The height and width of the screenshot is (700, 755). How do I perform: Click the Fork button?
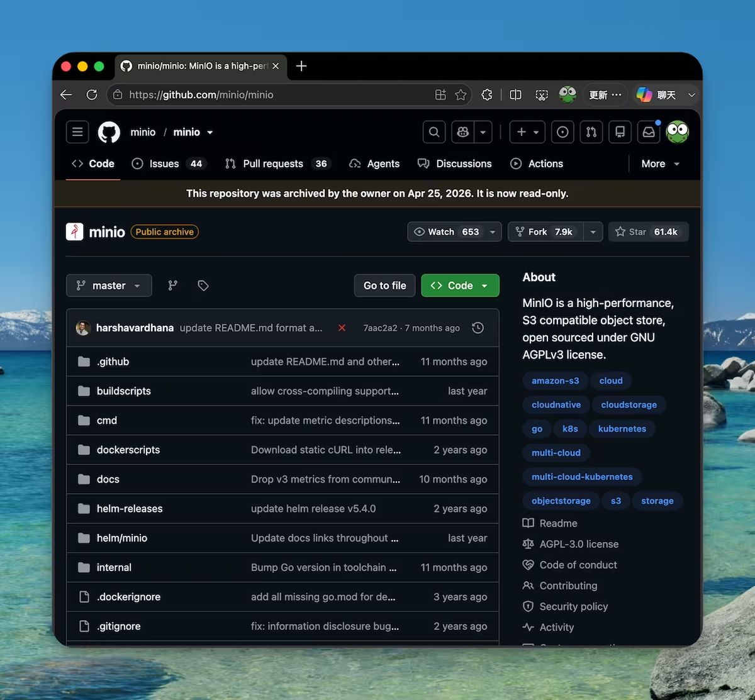point(545,232)
